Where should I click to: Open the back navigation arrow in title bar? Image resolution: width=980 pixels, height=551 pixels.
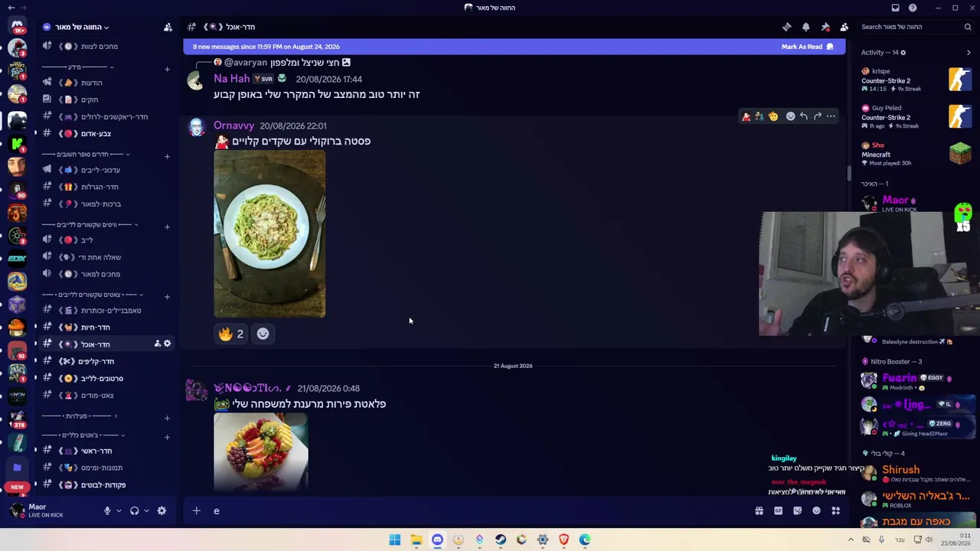pyautogui.click(x=11, y=8)
